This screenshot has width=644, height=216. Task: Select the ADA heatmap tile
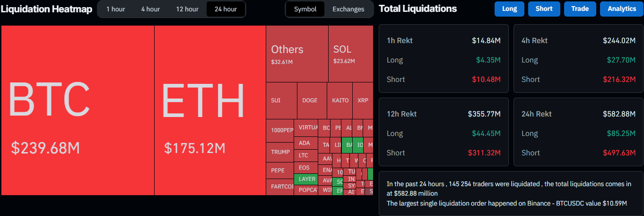coord(306,143)
